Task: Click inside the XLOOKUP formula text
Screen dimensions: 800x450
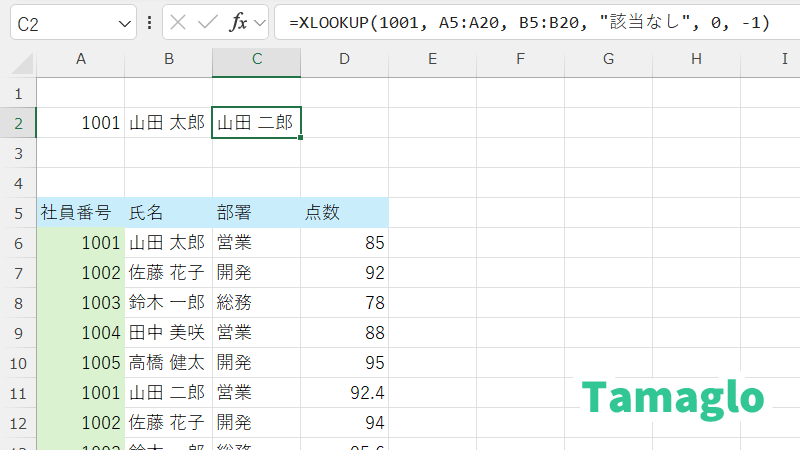Action: 528,23
